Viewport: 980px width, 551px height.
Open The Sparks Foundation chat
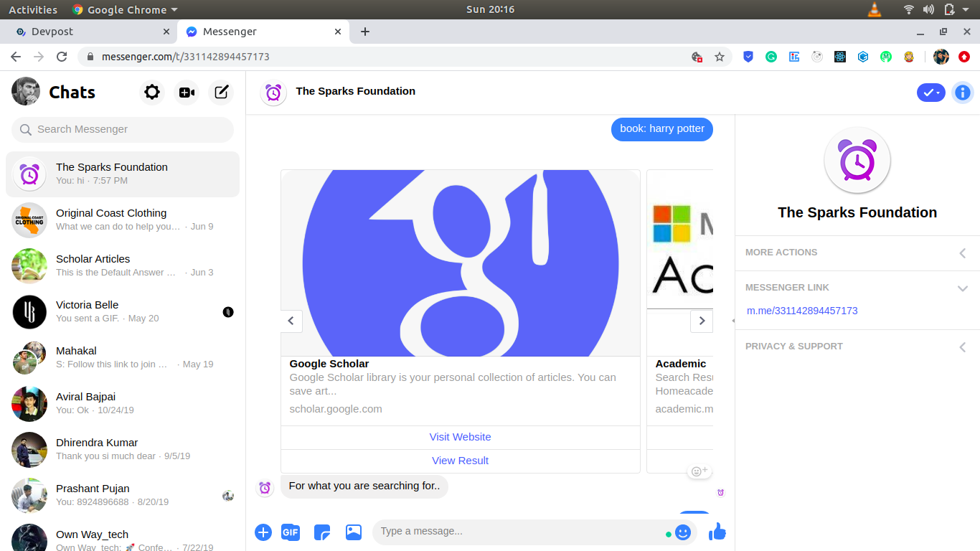point(123,174)
